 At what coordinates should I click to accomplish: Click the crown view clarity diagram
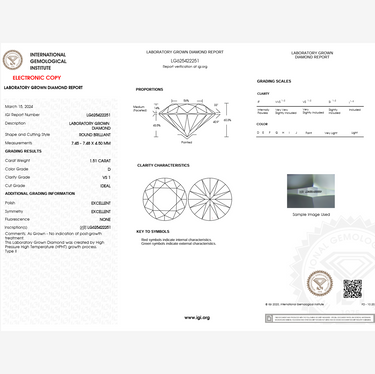[x=165, y=199]
